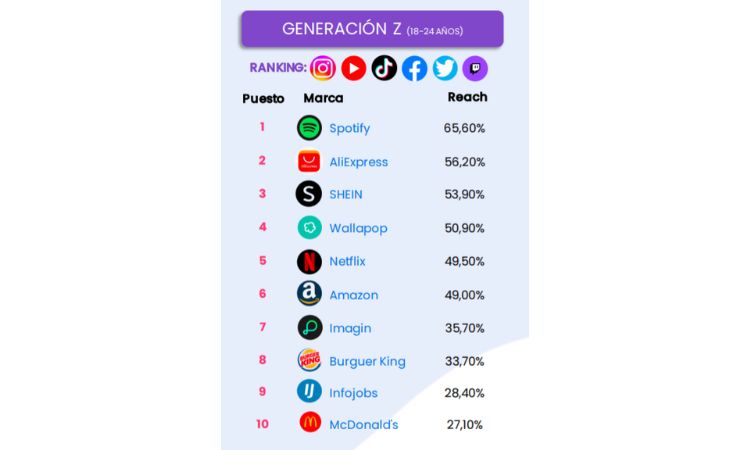Click the Twitter icon in ranking row
The image size is (750, 450).
445,68
